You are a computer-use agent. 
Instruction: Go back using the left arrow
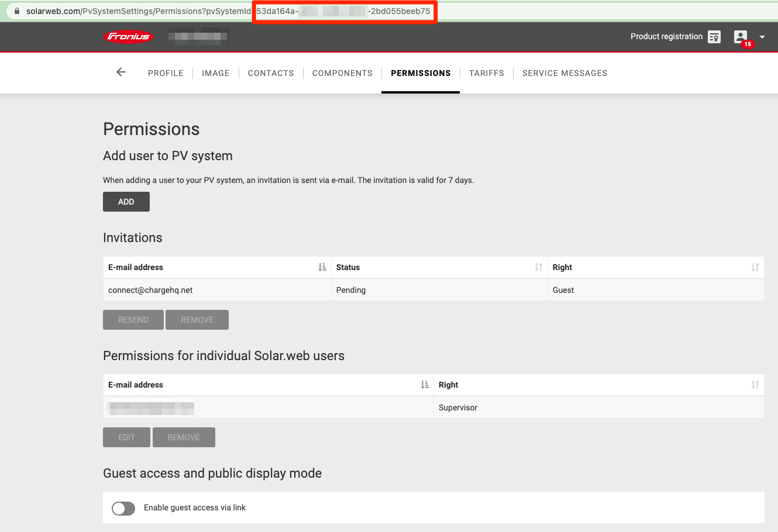pos(121,72)
